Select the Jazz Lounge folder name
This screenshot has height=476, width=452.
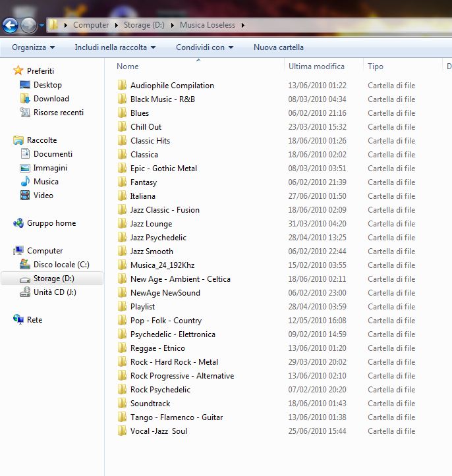(x=152, y=224)
